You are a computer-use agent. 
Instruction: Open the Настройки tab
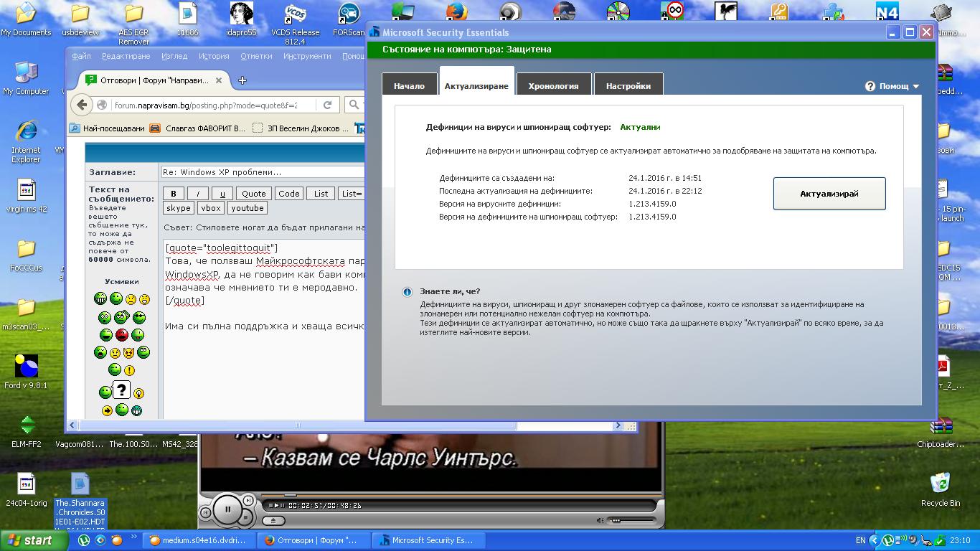click(x=628, y=86)
